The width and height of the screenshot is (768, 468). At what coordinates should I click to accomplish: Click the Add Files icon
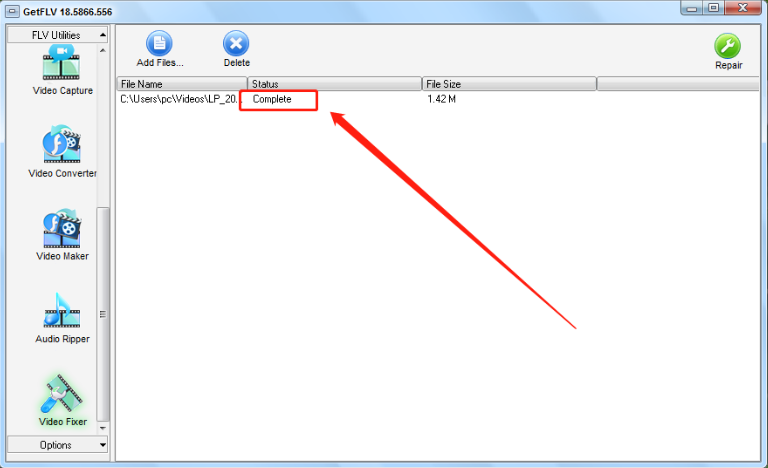coord(159,49)
